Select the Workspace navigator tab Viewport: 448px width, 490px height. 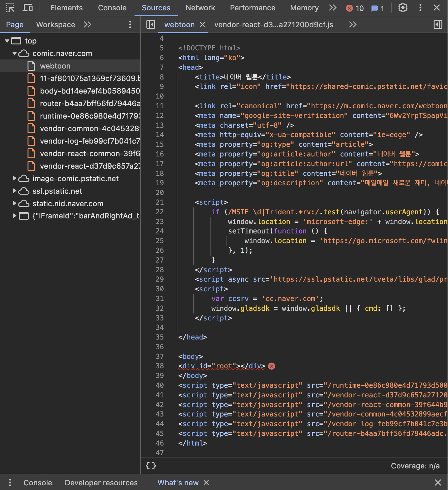tap(56, 24)
